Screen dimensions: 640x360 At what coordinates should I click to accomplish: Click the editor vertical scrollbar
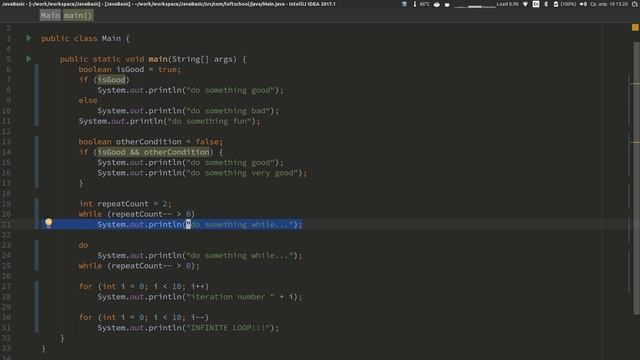point(636,178)
